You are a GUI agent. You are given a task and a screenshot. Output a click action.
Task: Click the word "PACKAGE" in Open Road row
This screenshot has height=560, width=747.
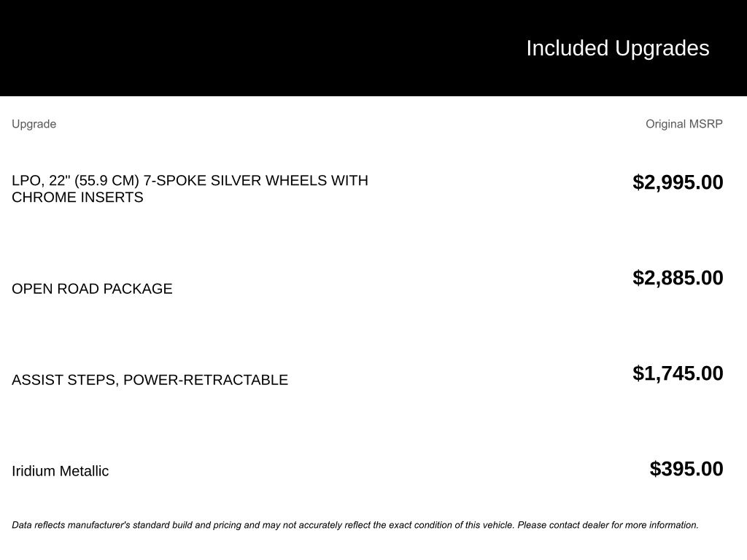tap(138, 289)
